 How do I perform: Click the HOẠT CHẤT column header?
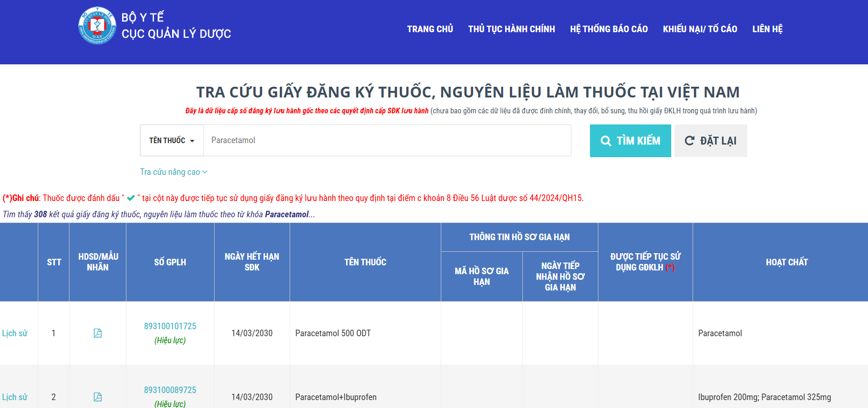786,262
